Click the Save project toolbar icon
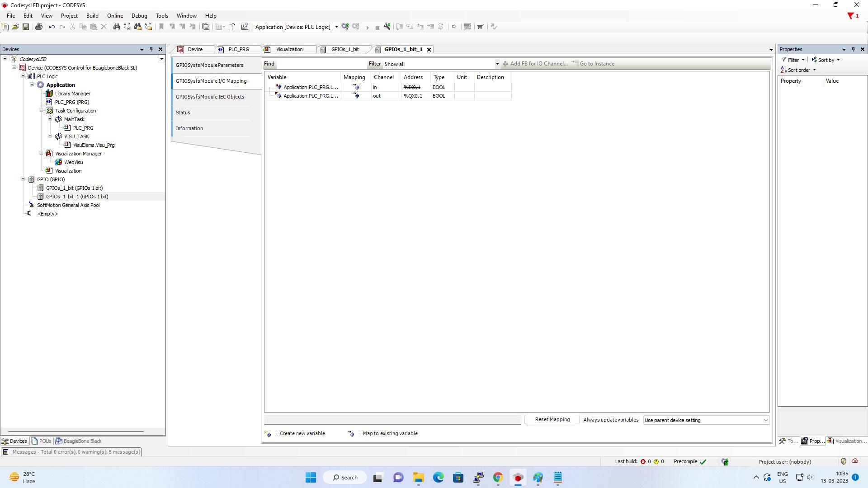The image size is (868, 488). (x=26, y=27)
